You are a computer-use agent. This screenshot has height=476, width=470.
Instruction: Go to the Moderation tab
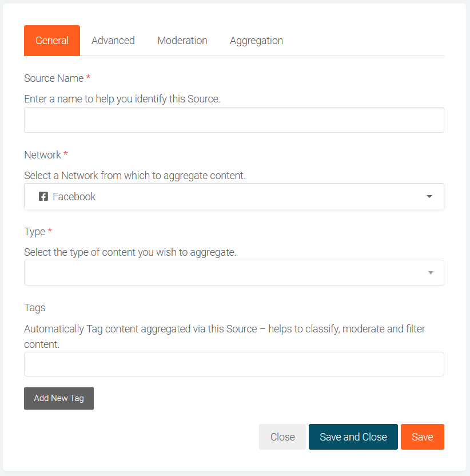[x=182, y=41]
